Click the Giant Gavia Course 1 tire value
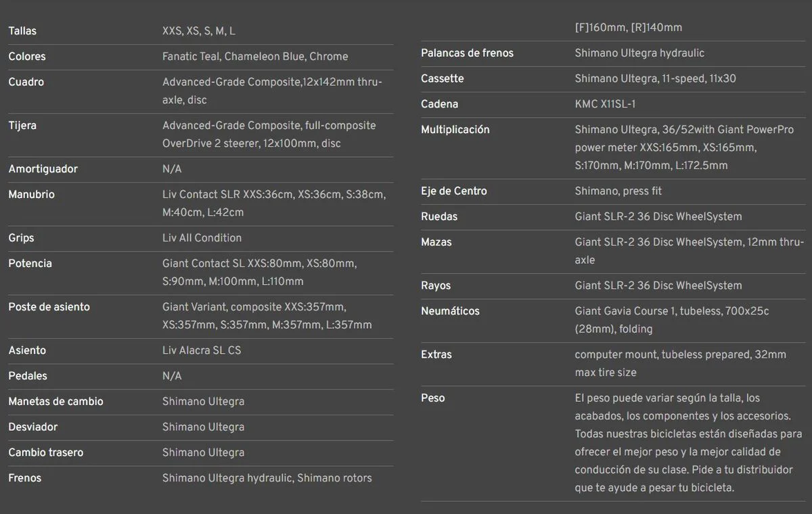The height and width of the screenshot is (514, 812). click(x=671, y=320)
